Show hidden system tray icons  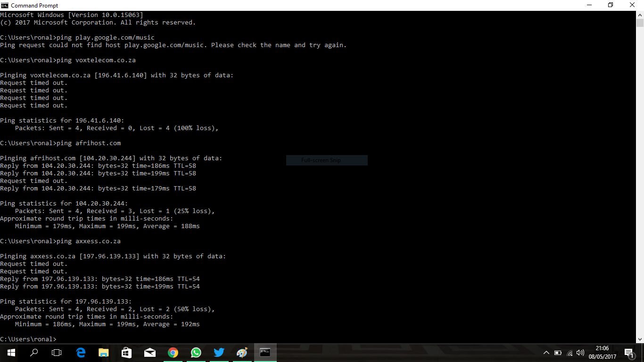tap(546, 353)
